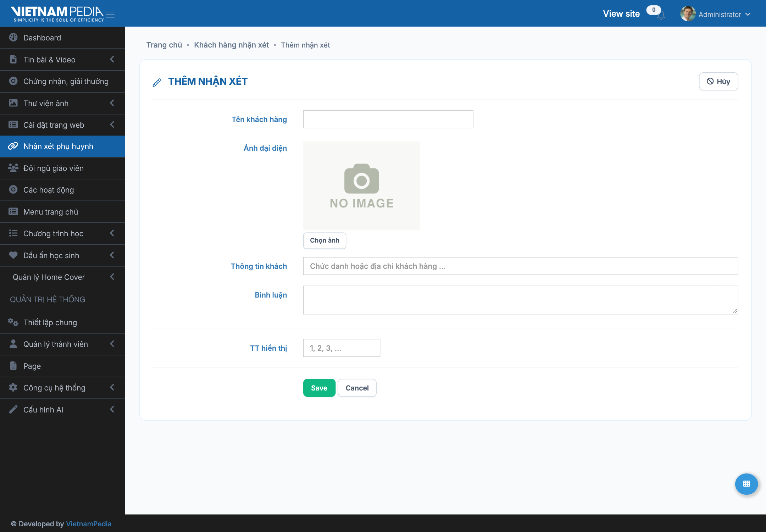Open the VietnamPedia footer link
Image resolution: width=766 pixels, height=532 pixels.
(x=89, y=524)
